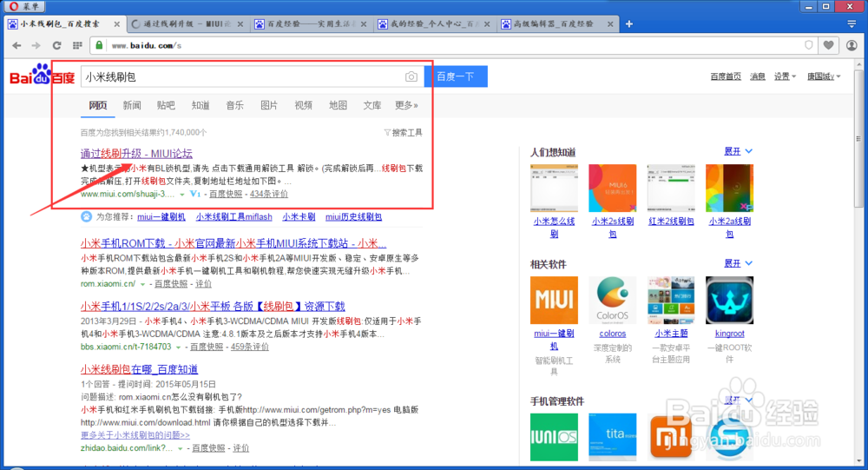Open dropdown arrow after www.miui.com/shuaji-3
Screen dimensions: 868x470
tap(181, 195)
